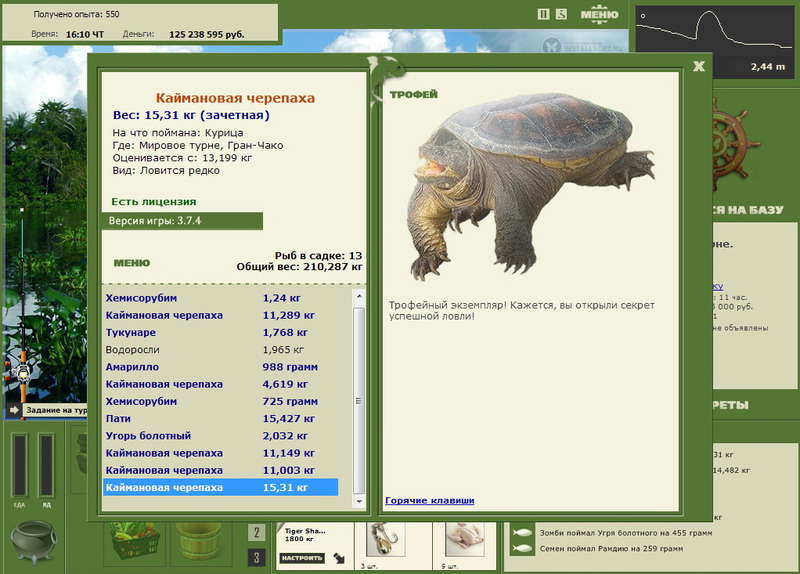
Task: Click the arrow icon beside НАСТРОИТЬ
Action: click(339, 558)
